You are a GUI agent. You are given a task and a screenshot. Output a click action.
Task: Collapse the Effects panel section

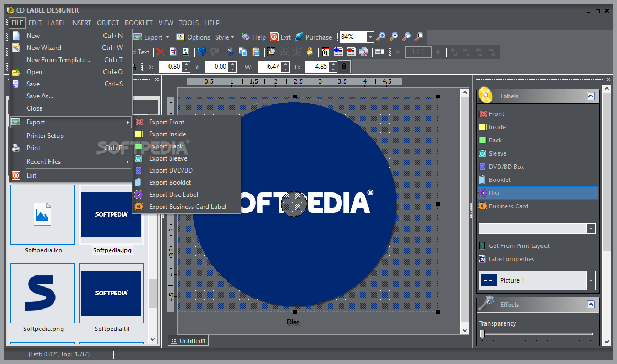coord(591,304)
